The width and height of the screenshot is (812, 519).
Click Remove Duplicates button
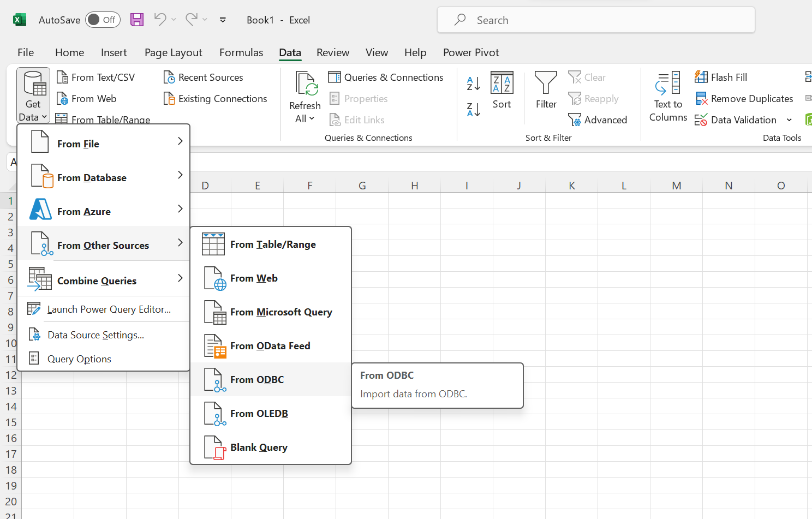744,99
